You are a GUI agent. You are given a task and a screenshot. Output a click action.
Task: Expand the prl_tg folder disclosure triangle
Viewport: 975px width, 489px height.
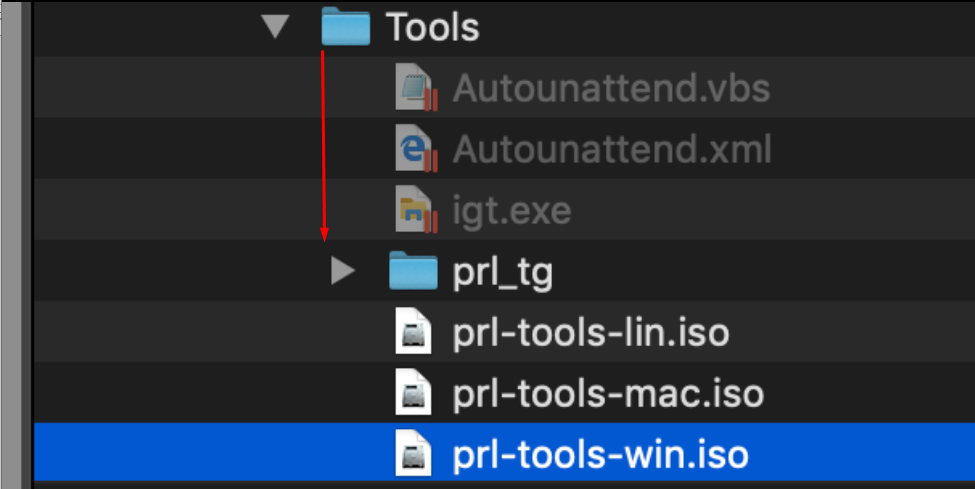pos(342,271)
